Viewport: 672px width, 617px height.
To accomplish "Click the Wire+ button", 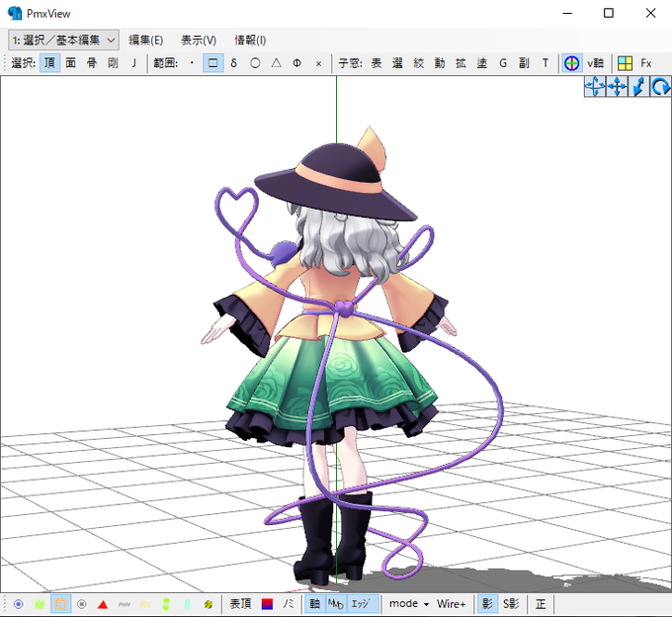I will coord(451,604).
